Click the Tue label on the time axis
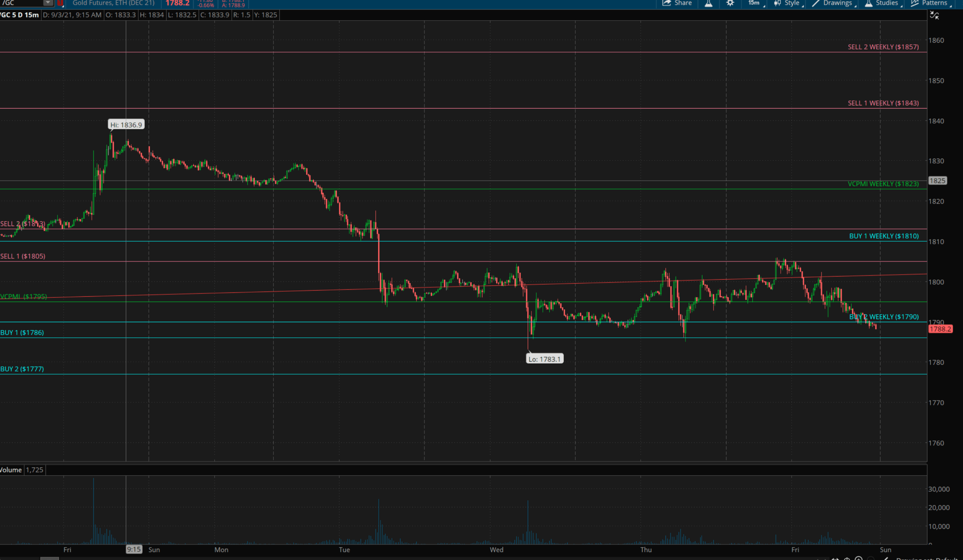The image size is (963, 560). click(x=344, y=550)
